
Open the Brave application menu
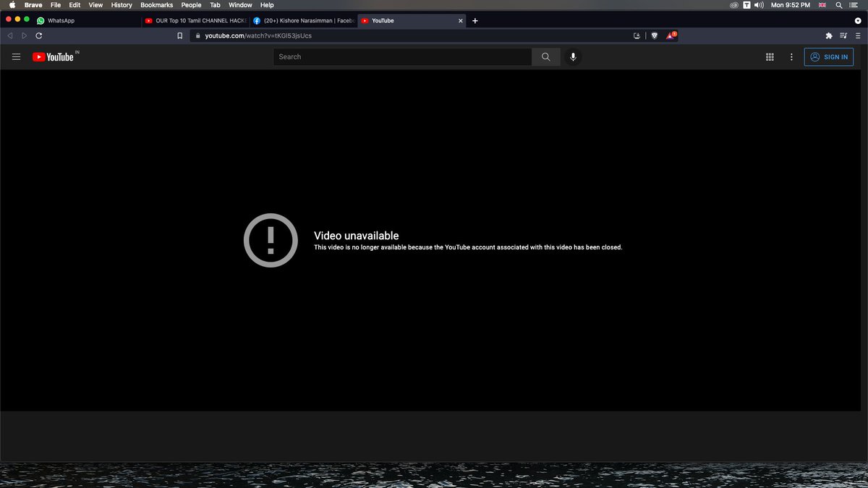coord(33,5)
